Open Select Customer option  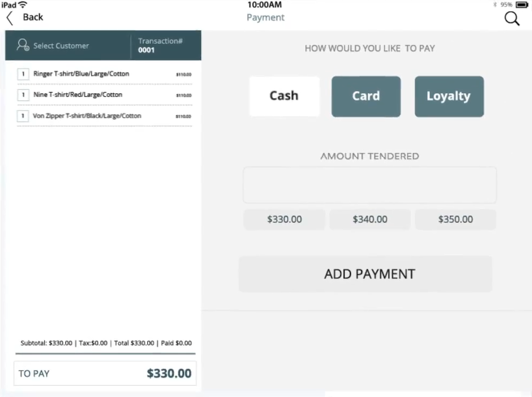61,46
